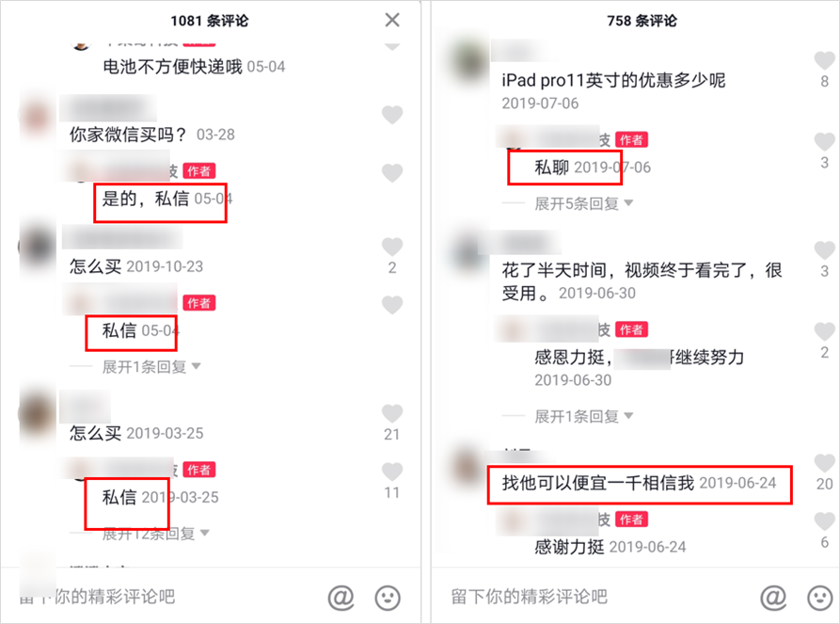Open @ mention in right comment bar
840x624 pixels.
(x=773, y=597)
